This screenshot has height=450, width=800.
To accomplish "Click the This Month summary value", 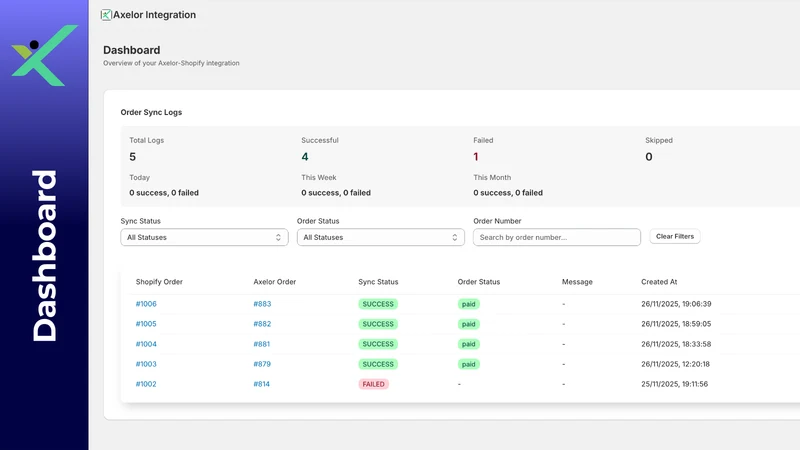I will point(508,193).
